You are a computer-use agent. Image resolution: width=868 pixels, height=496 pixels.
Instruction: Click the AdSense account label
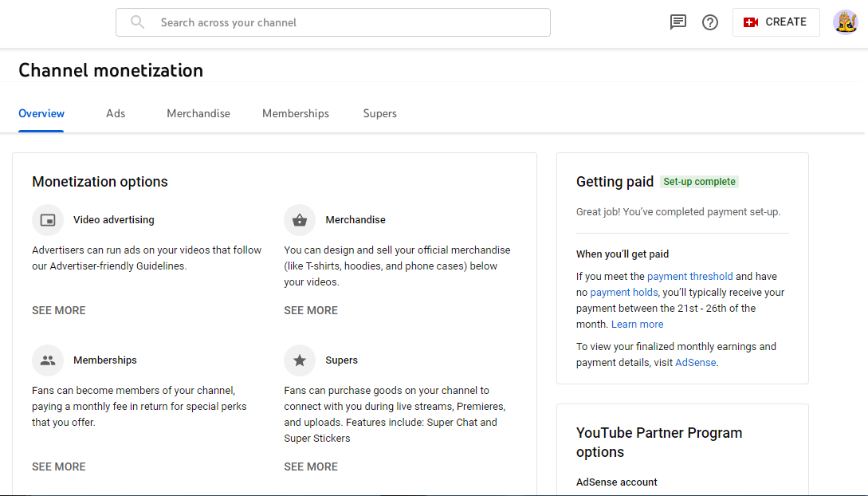coord(616,482)
